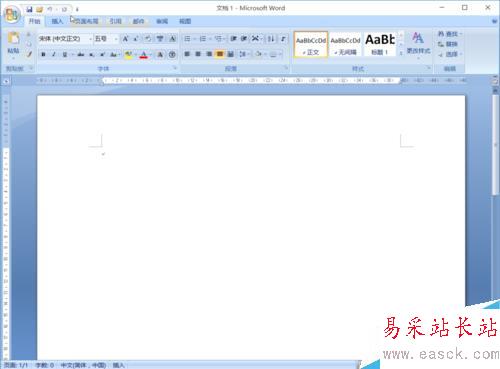The height and width of the screenshot is (369, 500).
Task: Undo the last action
Action: (x=50, y=9)
